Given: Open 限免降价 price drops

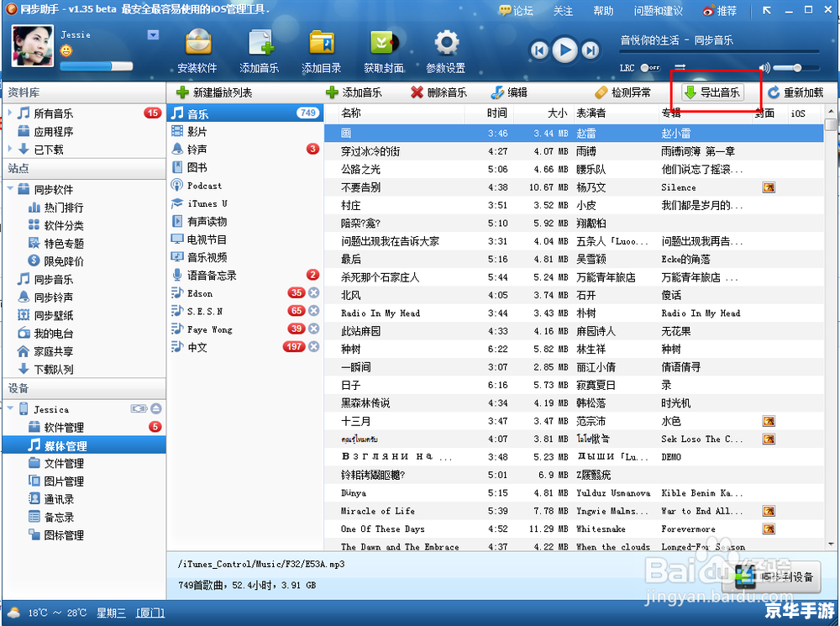Looking at the screenshot, I should coord(55,261).
